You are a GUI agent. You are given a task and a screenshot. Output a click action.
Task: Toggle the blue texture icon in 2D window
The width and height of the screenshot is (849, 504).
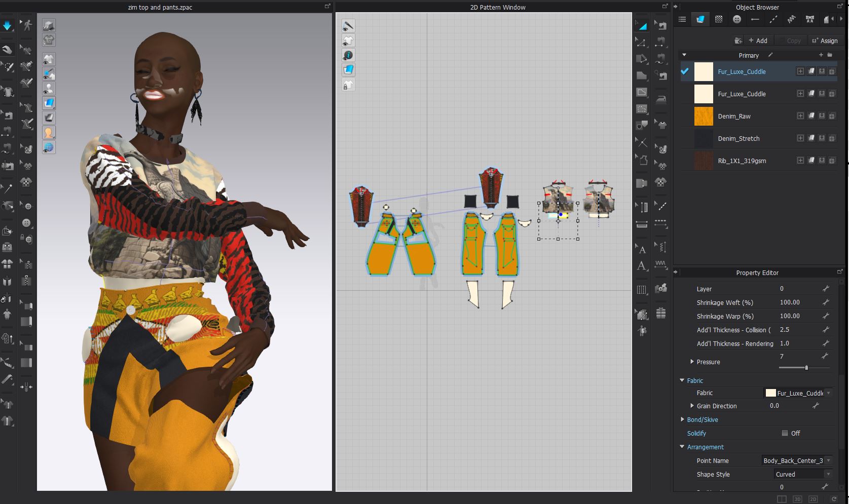(x=348, y=70)
